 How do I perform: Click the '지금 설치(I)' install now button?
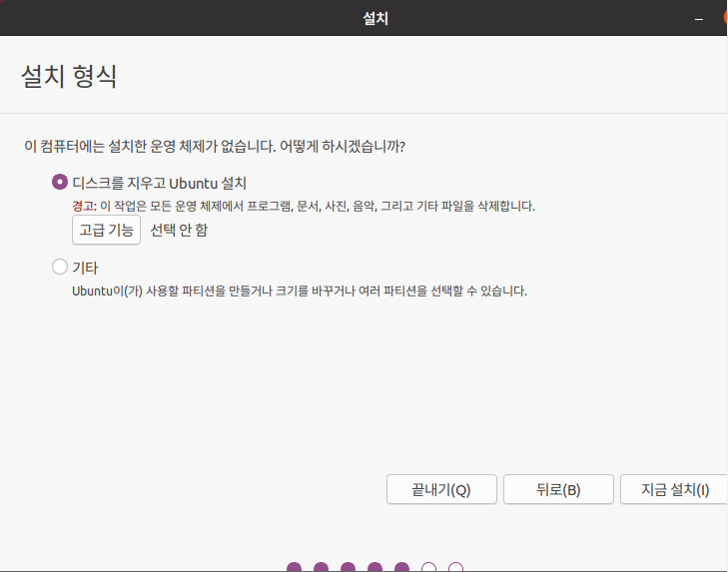(x=674, y=489)
